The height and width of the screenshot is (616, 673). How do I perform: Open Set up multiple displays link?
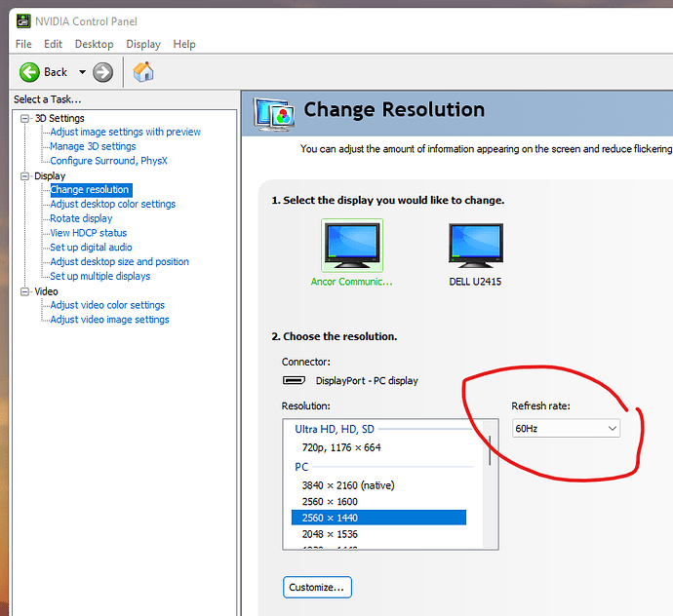99,276
